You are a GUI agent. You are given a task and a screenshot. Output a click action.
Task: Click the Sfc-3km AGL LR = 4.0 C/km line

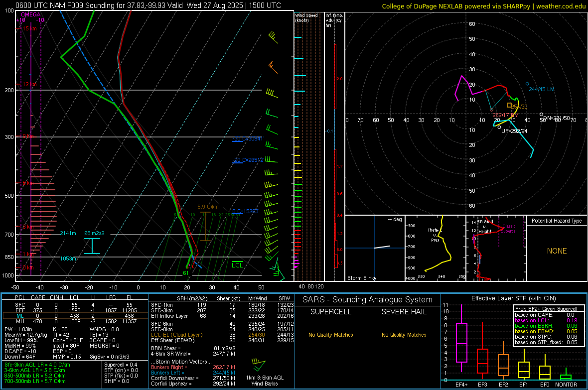37,365
